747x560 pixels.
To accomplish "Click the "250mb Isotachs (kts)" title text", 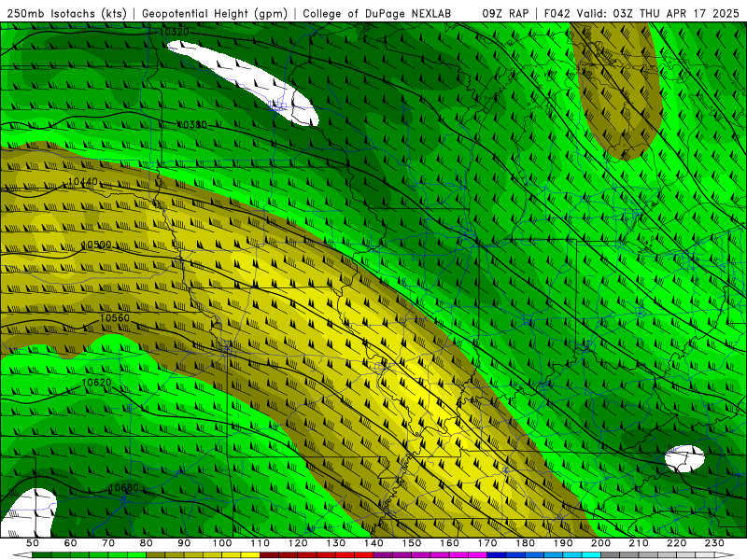I will [x=66, y=13].
